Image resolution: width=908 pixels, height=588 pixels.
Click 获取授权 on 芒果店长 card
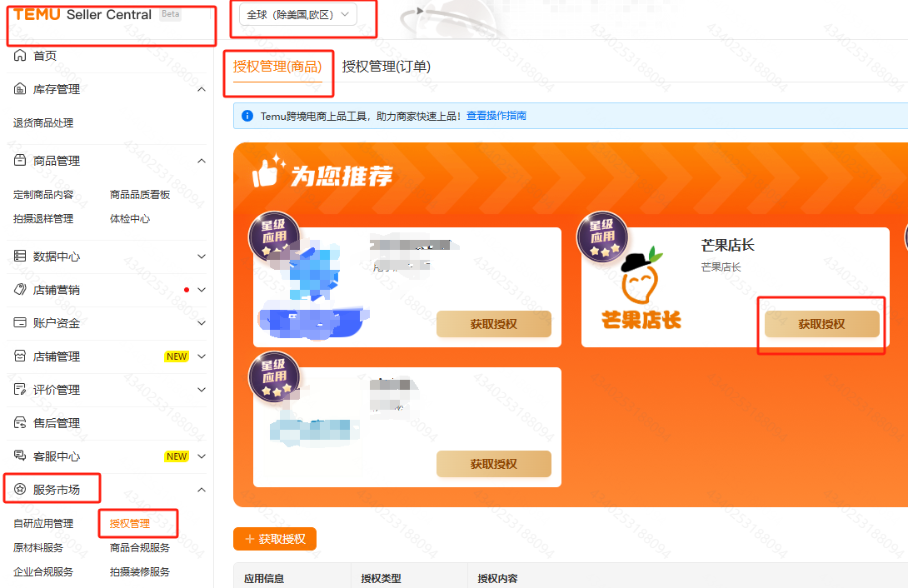tap(821, 324)
